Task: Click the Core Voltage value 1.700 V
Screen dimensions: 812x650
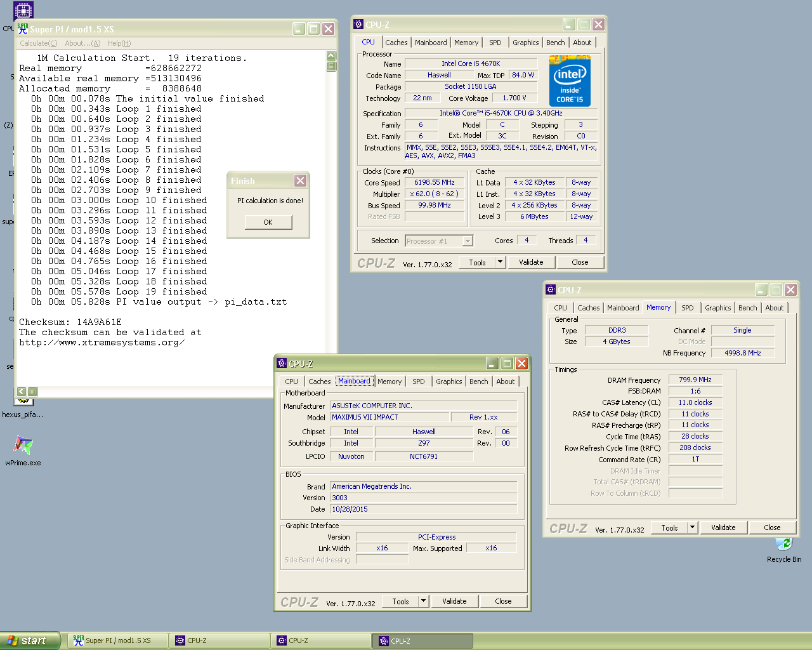Action: (514, 98)
